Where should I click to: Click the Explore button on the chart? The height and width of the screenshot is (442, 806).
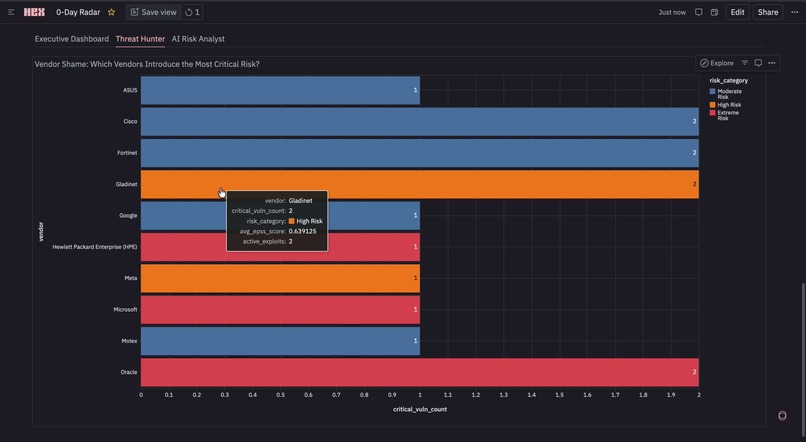717,63
